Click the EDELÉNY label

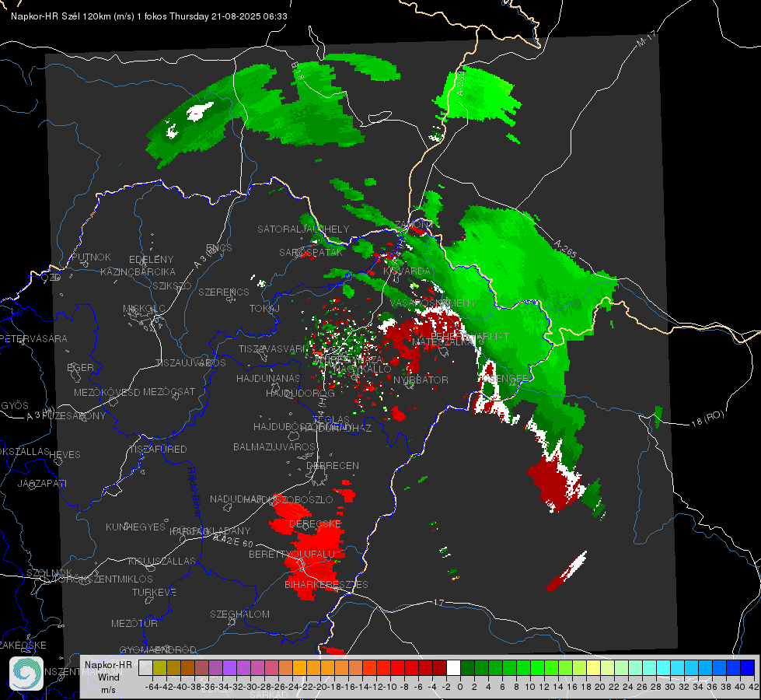pos(151,260)
